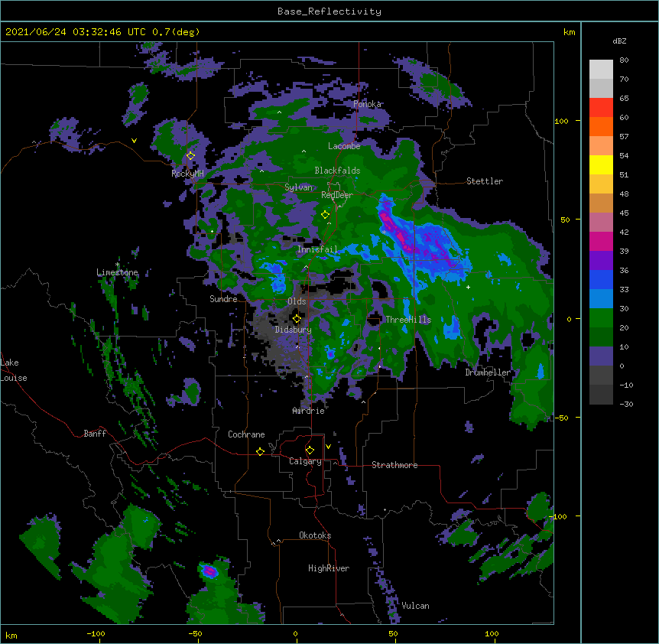Click the Didsbury town label
Screen dimensions: 659x644
point(294,330)
